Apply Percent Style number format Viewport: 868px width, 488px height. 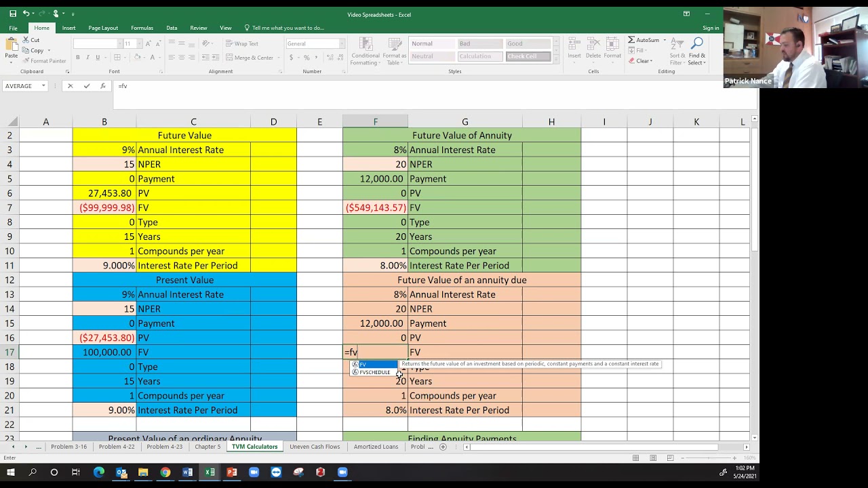(x=307, y=58)
